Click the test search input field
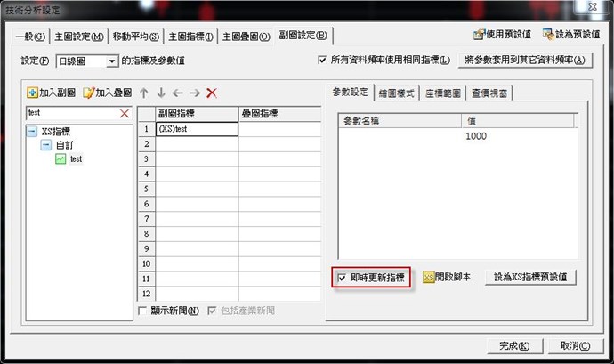 pyautogui.click(x=72, y=113)
